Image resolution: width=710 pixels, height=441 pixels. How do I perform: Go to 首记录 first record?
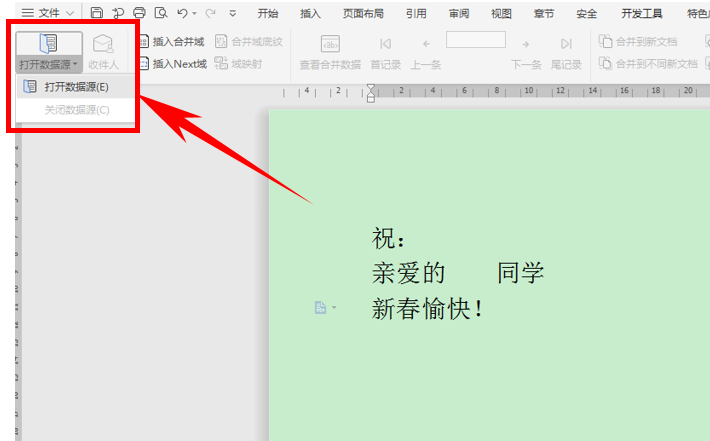tap(385, 52)
